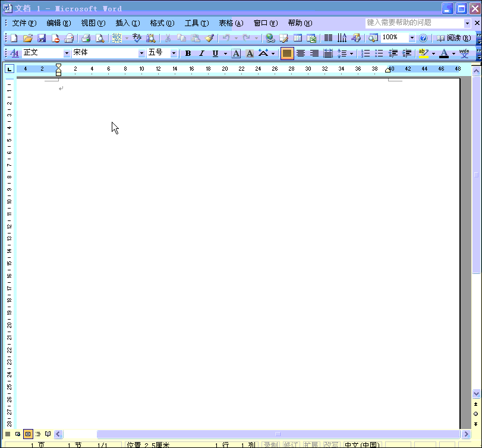Click the Paste clipboard icon
This screenshot has height=448, width=482.
coord(196,38)
